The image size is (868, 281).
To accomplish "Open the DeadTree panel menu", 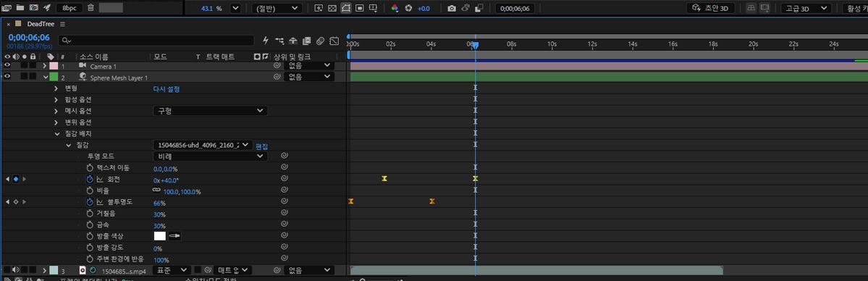I will pos(62,25).
